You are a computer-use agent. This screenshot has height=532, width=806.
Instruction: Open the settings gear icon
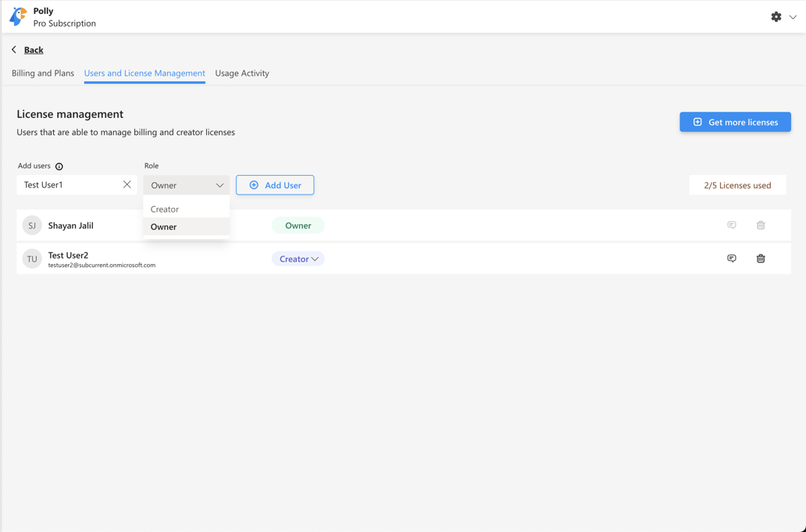point(776,16)
